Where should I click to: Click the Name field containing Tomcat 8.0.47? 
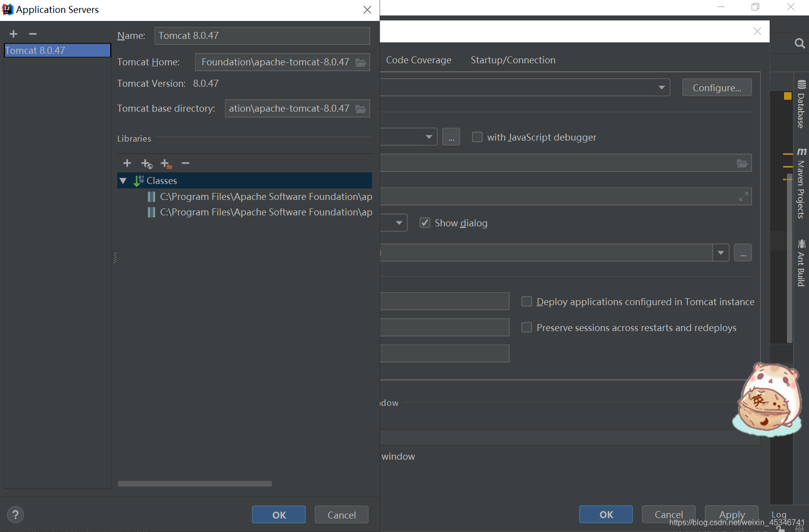[262, 35]
